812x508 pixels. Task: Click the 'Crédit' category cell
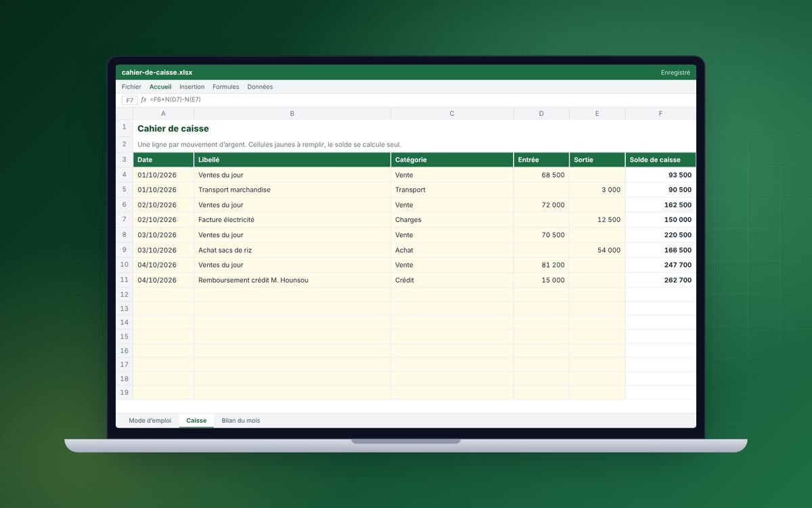(x=452, y=280)
